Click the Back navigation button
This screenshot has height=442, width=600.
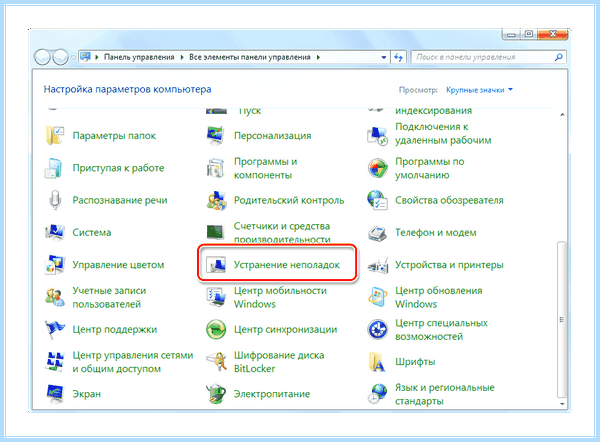(x=42, y=57)
